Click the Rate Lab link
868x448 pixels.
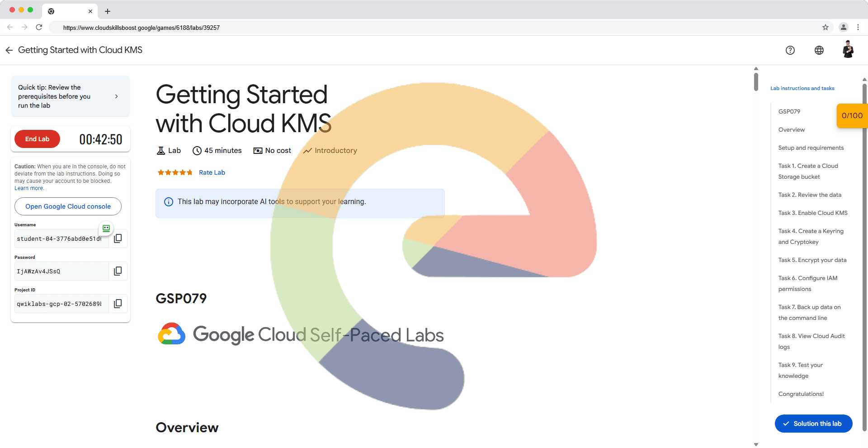pos(212,172)
